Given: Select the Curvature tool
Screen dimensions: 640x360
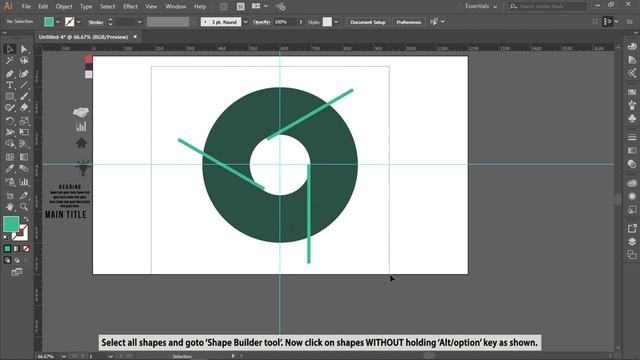Looking at the screenshot, I should [24, 74].
